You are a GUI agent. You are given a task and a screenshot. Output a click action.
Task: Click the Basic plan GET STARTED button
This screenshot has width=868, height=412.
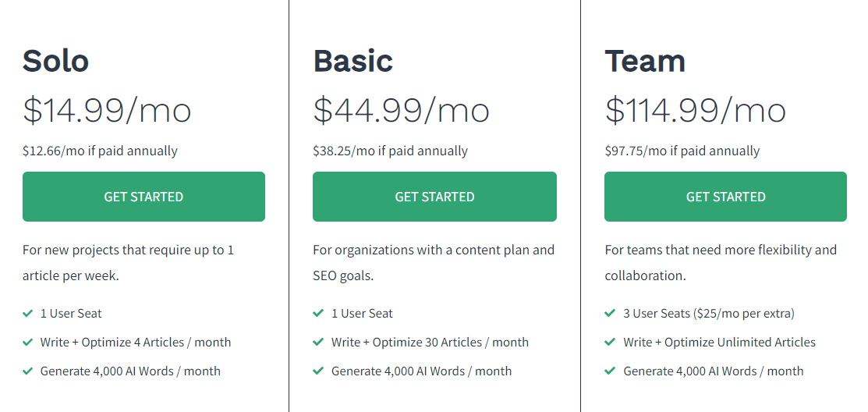(434, 197)
